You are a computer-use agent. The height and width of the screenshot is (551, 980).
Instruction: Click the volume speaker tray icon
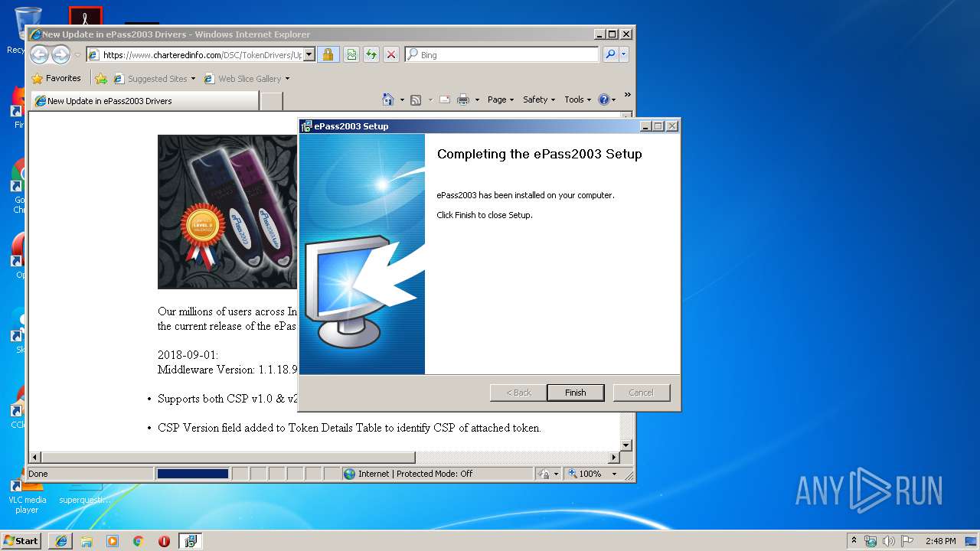889,540
